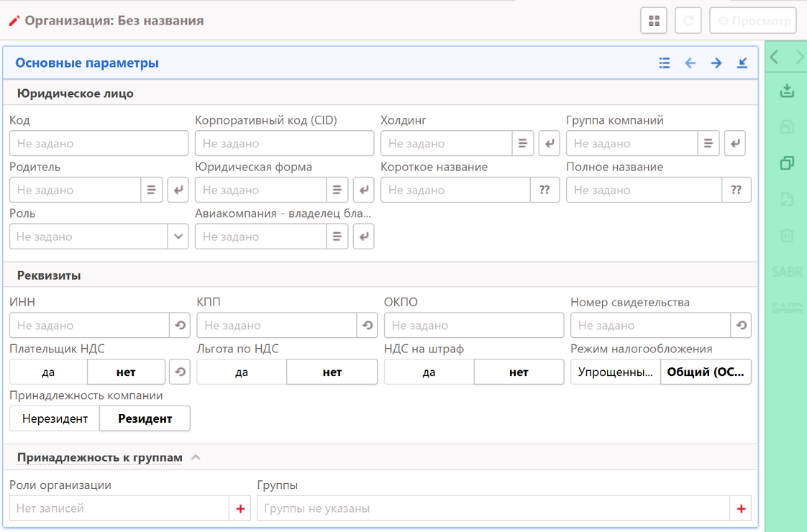Click the blue left arrow navigation icon

690,63
